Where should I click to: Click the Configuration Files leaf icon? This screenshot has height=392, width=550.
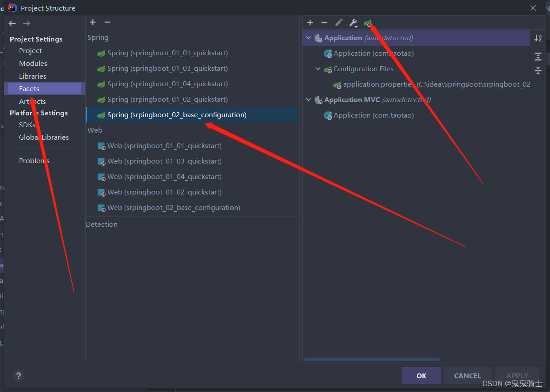[x=328, y=69]
